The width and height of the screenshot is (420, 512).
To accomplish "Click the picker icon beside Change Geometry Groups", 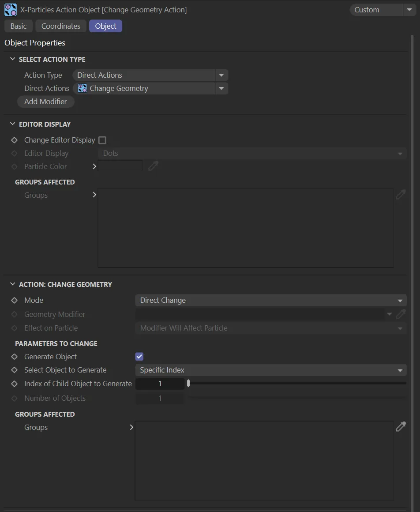I will 401,427.
